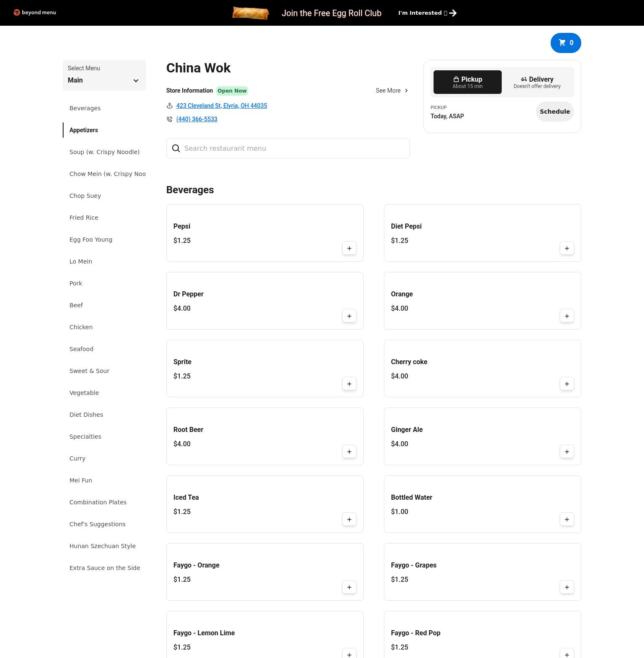Screen dimensions: 644x658
Task: Show the Curry section
Action: [x=77, y=458]
